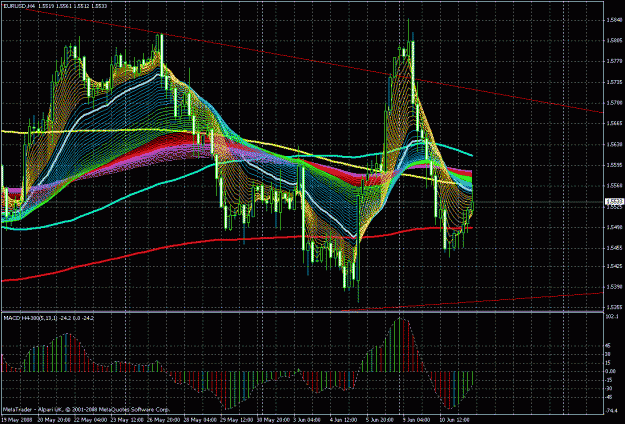Click the 28 May 04:00 time label

(198, 420)
